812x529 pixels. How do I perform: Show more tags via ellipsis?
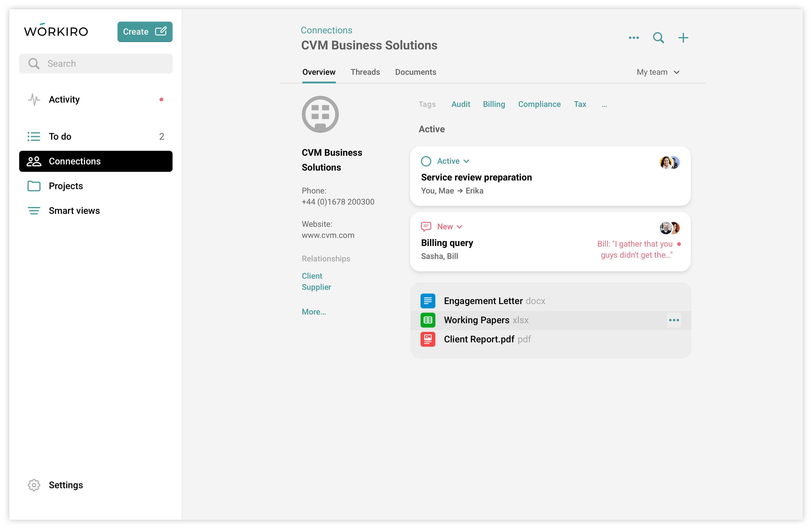[x=604, y=106]
